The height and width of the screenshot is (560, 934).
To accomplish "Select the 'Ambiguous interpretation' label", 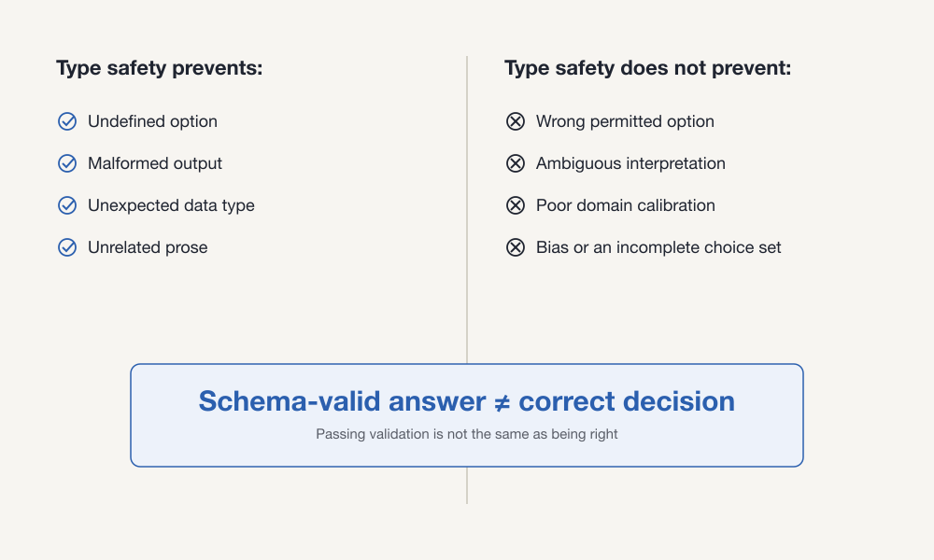I will [630, 163].
